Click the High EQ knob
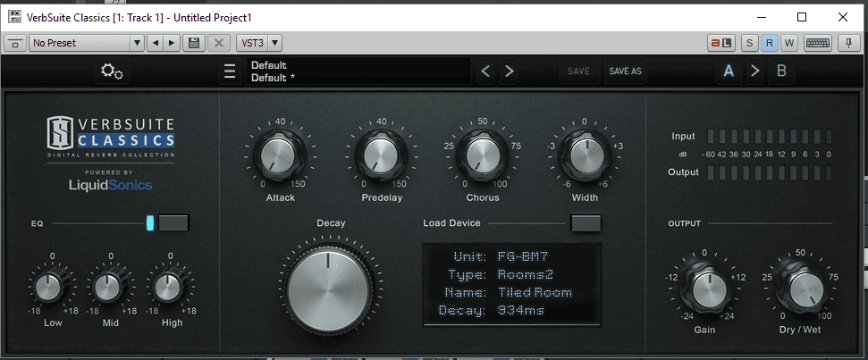 click(x=168, y=287)
